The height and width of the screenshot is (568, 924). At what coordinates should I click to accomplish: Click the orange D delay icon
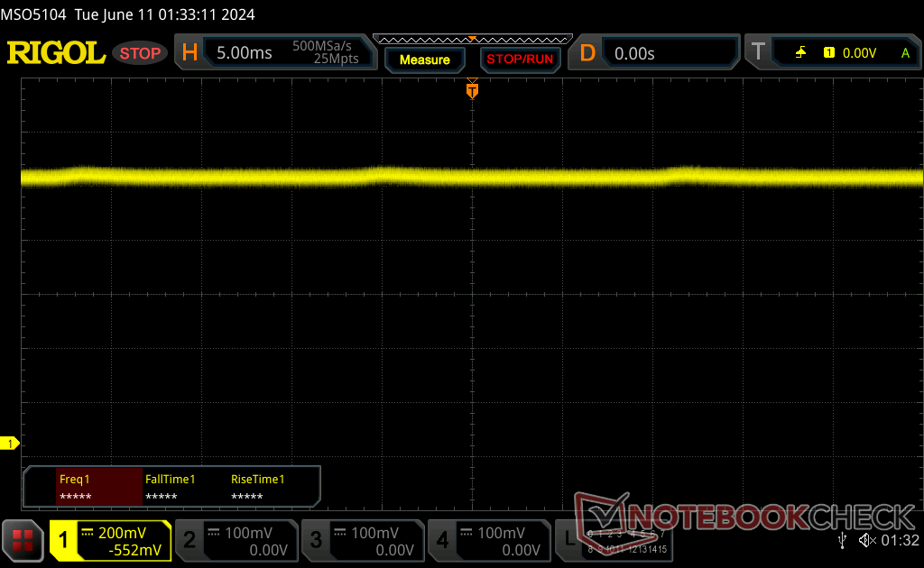point(587,53)
